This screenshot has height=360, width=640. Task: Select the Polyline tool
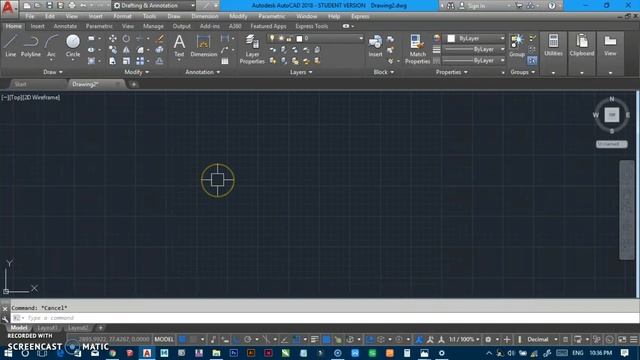pyautogui.click(x=31, y=46)
